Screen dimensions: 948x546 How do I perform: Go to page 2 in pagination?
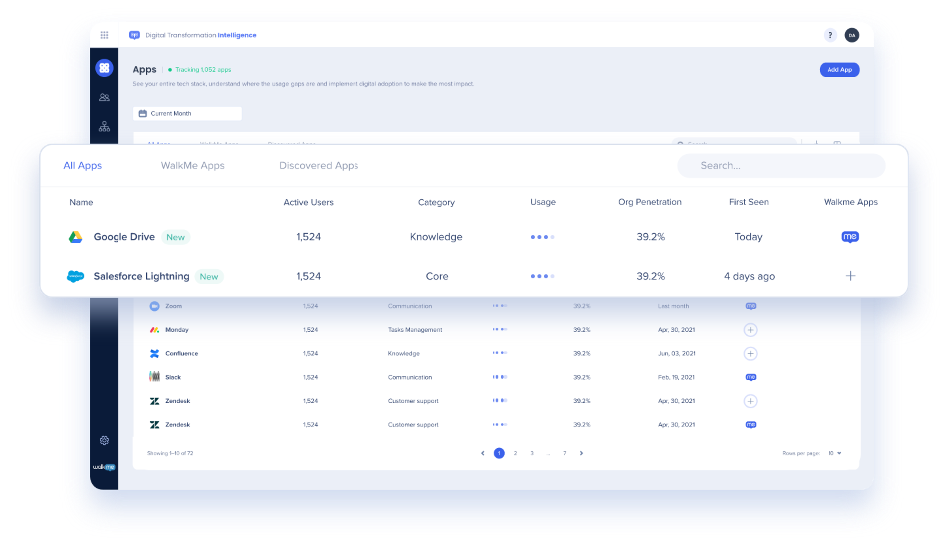[515, 453]
